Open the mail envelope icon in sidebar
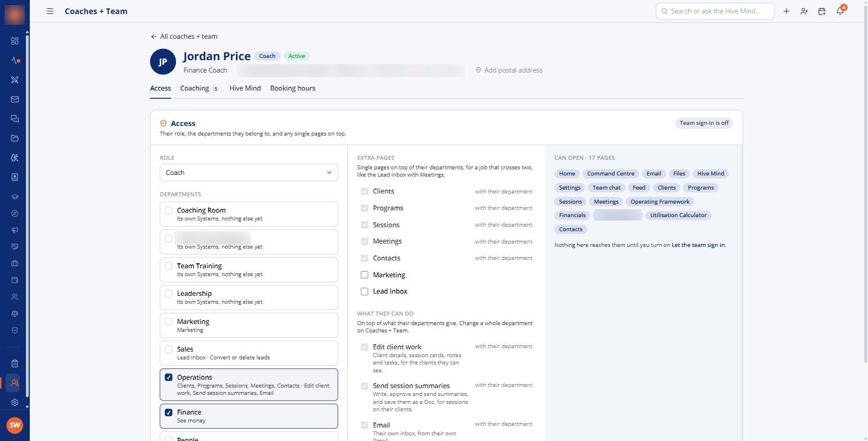The image size is (868, 441). [15, 100]
